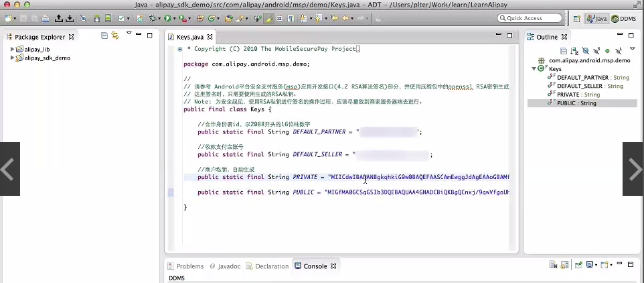Click the Android Lint check icon
Viewport: 644px width, 283px height.
point(121,18)
